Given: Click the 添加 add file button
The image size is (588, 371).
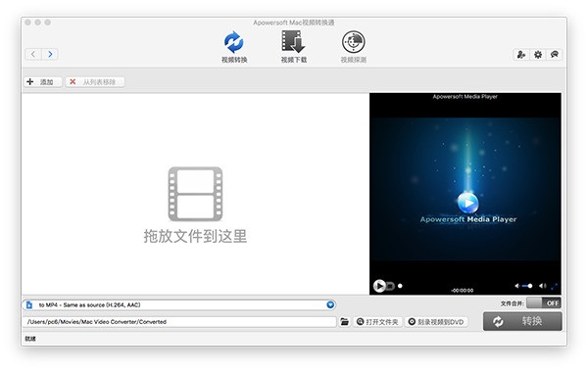Looking at the screenshot, I should pos(42,81).
